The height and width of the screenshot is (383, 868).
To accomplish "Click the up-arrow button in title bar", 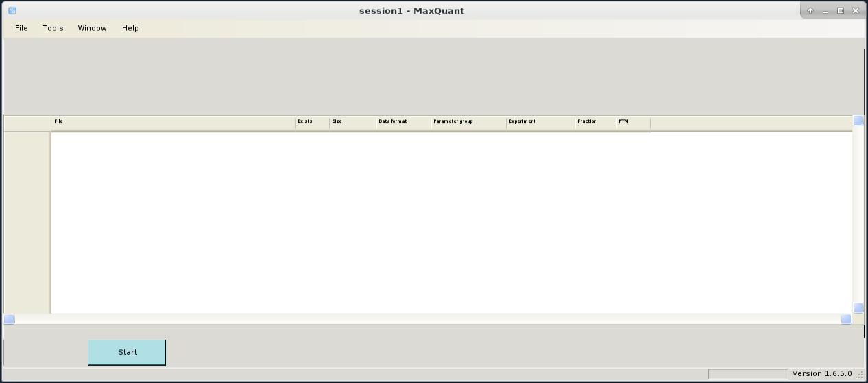I will point(810,10).
